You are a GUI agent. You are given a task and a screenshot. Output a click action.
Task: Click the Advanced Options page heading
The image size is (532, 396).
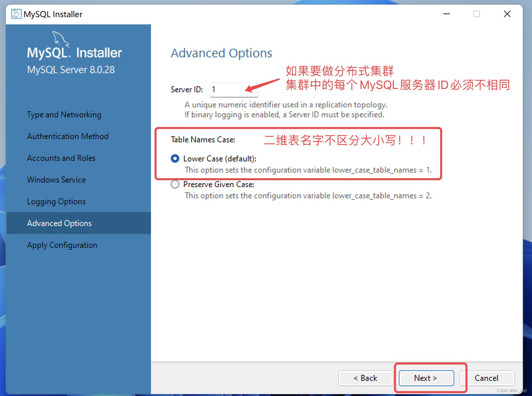point(222,53)
